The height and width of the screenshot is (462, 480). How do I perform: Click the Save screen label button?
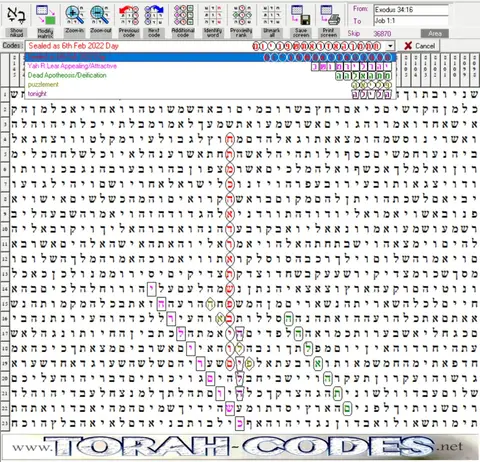(300, 32)
